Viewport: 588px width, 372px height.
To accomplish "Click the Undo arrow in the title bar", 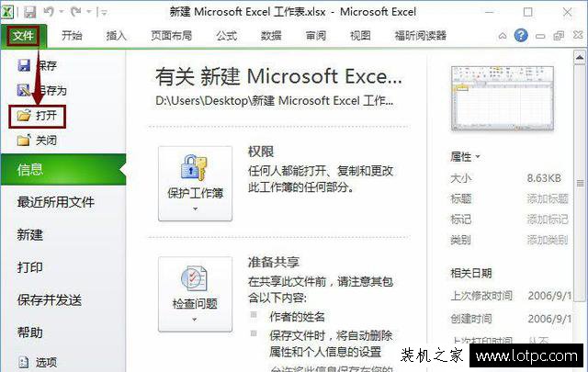I will [x=49, y=12].
